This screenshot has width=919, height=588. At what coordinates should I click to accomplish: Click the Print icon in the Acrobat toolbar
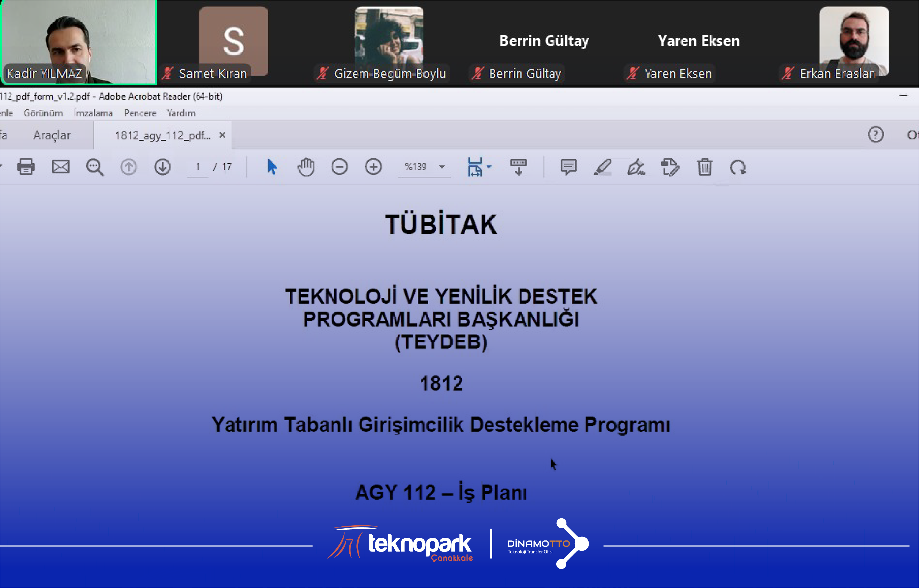pos(26,167)
